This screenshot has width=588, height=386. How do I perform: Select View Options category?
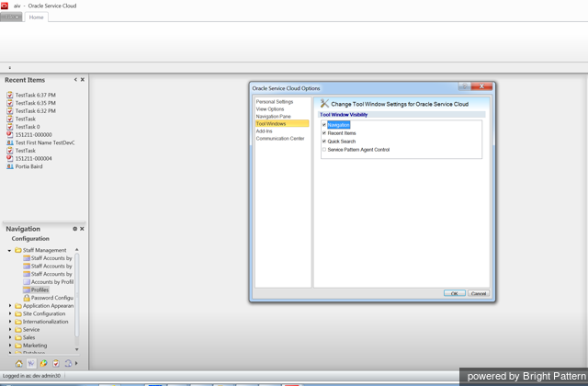click(x=270, y=109)
